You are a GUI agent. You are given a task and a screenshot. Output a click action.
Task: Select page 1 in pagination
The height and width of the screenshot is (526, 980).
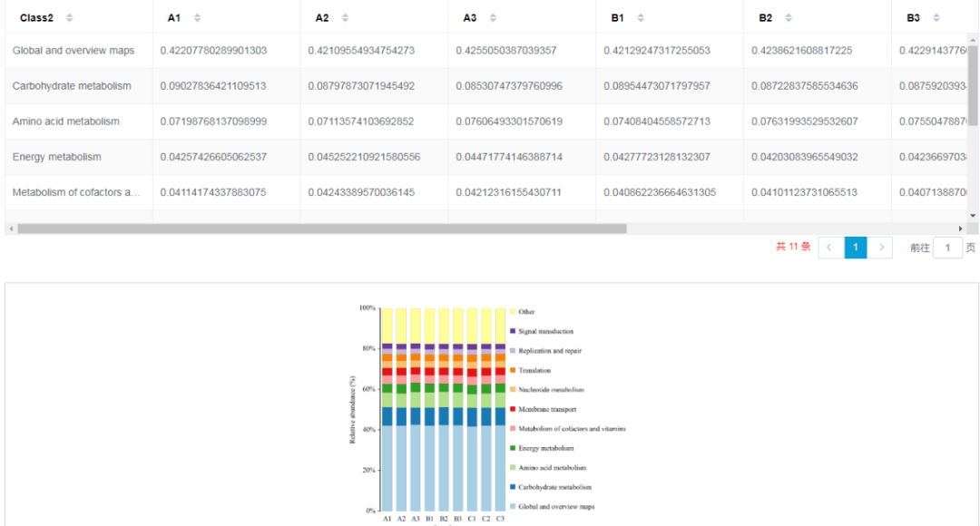(x=855, y=248)
